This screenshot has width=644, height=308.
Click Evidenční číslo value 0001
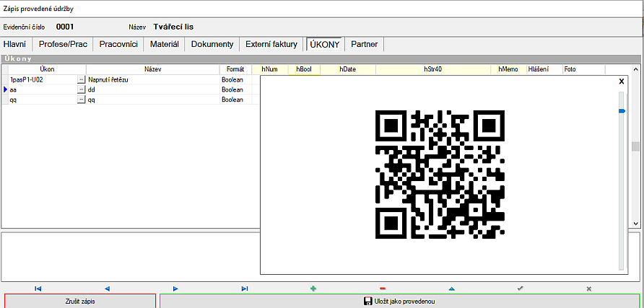(x=65, y=27)
